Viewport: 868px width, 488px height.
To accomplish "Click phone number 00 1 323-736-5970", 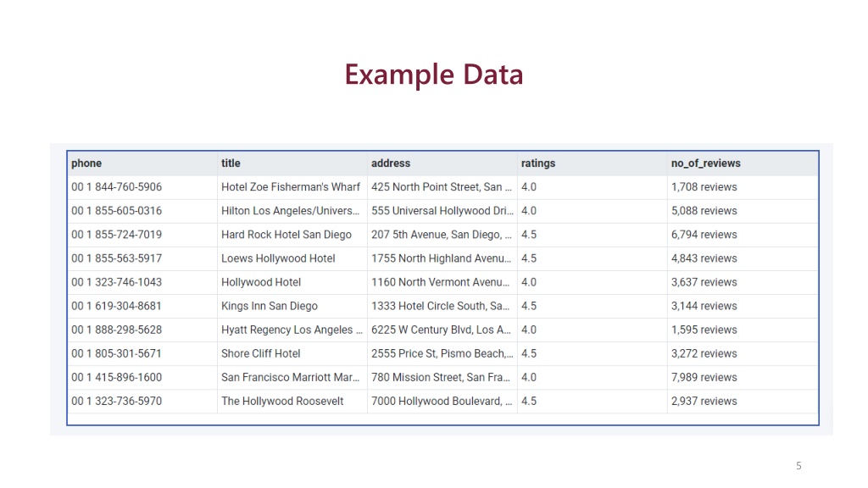I will pyautogui.click(x=117, y=401).
